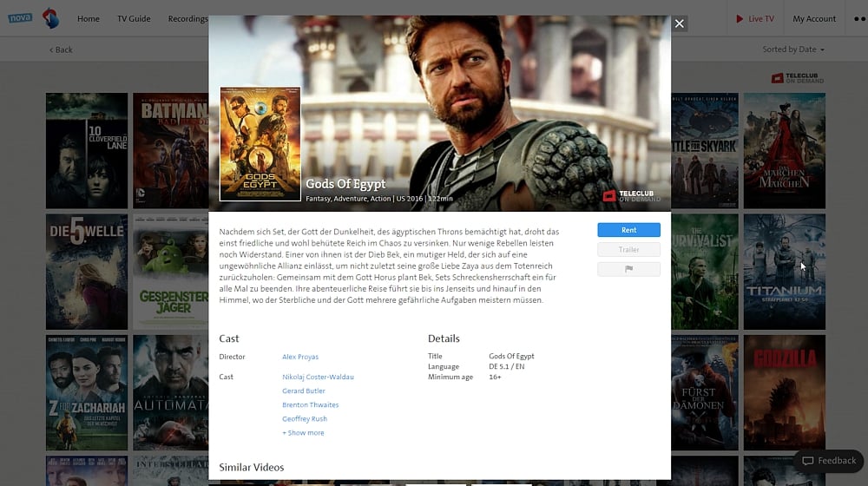Click the Trailer button
Screen dimensions: 868x486
tap(628, 250)
